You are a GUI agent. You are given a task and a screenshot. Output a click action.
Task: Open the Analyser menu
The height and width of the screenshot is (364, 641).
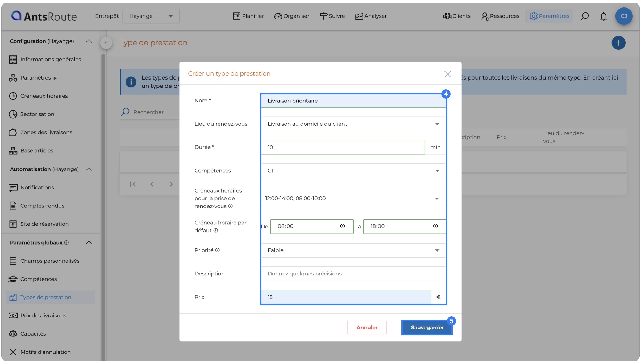click(371, 16)
